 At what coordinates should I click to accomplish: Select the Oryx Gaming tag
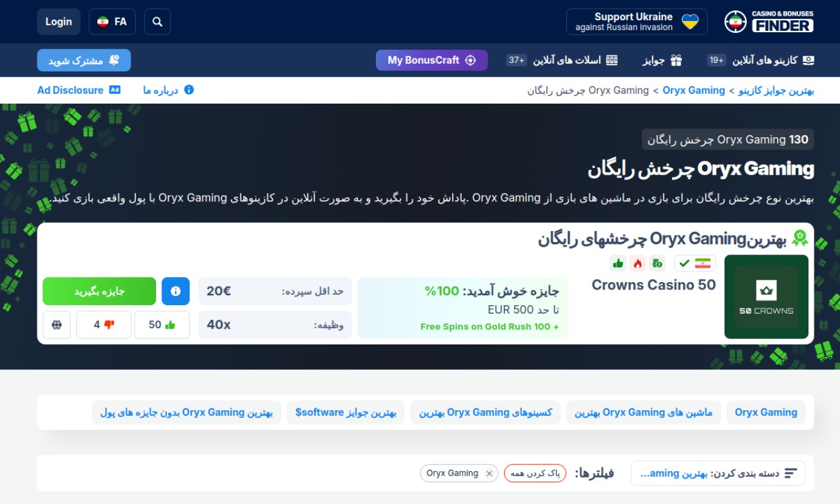(x=766, y=412)
